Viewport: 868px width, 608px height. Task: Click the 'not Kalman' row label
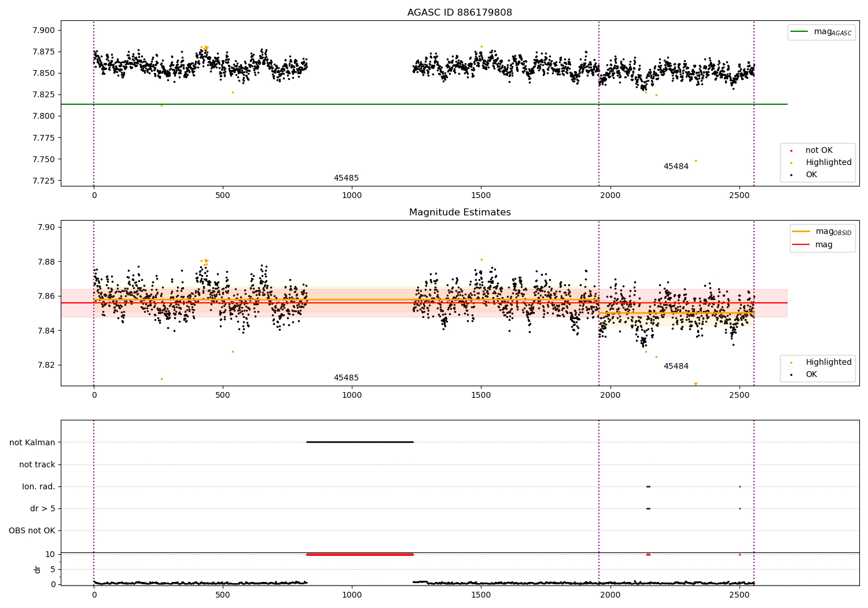32,442
